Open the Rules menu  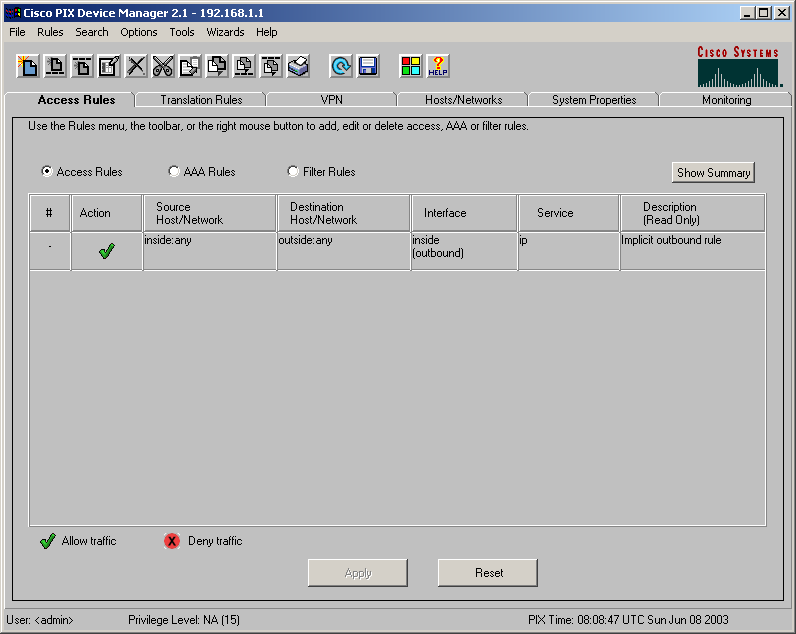[50, 32]
